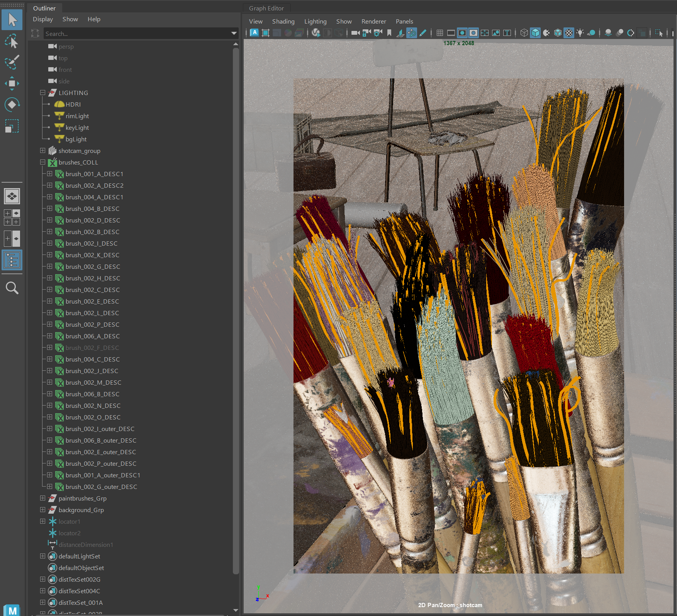The height and width of the screenshot is (616, 677).
Task: Toggle the resolution gate button
Action: [462, 33]
